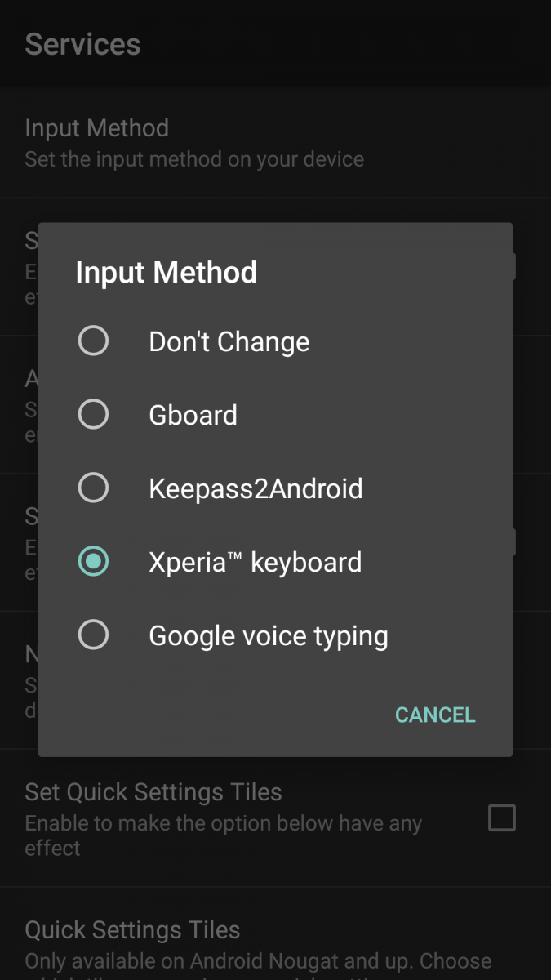Choose Keepass2Android as the input method
This screenshot has height=980, width=551.
[93, 488]
